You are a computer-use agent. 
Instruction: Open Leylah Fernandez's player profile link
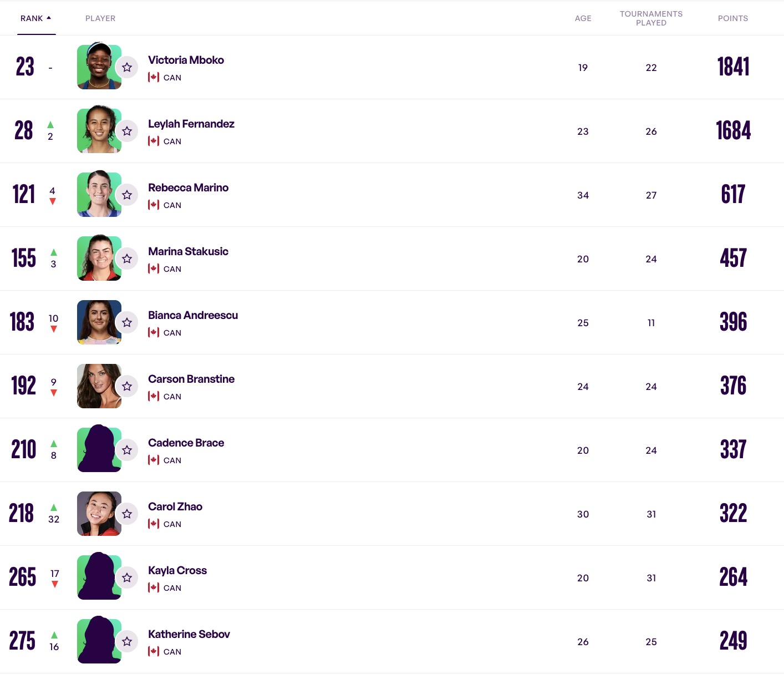191,124
